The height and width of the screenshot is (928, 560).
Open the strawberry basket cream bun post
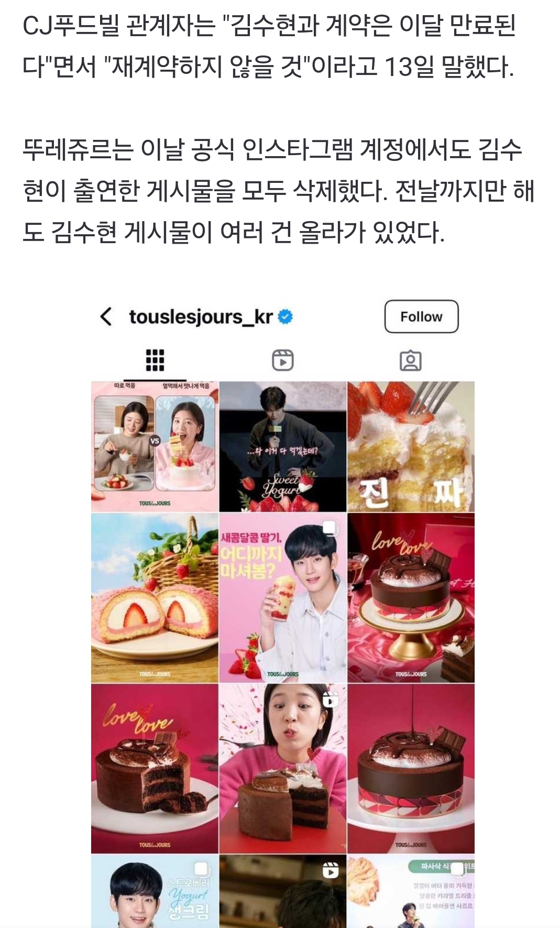point(155,598)
